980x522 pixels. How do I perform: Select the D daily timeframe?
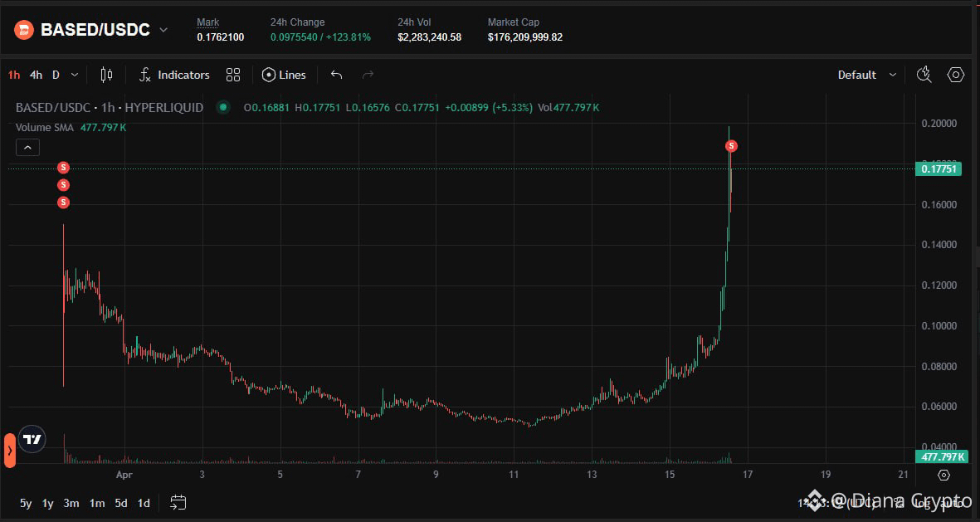(x=56, y=75)
